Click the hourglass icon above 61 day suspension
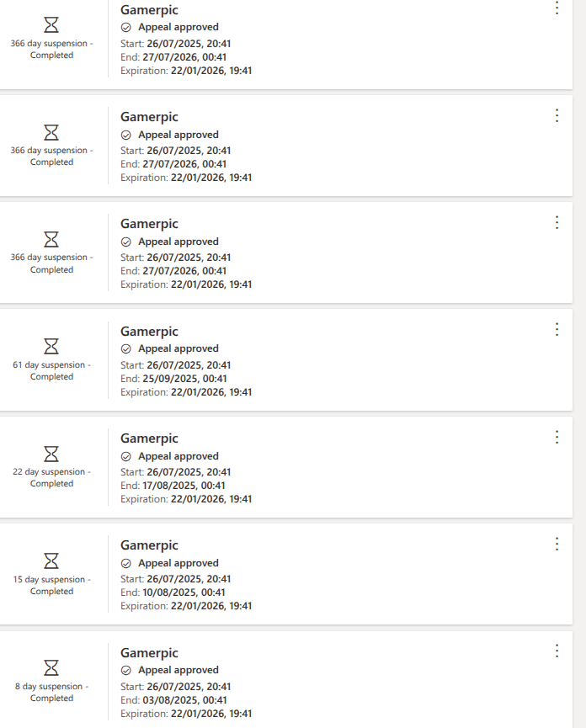The width and height of the screenshot is (586, 728). [x=51, y=346]
